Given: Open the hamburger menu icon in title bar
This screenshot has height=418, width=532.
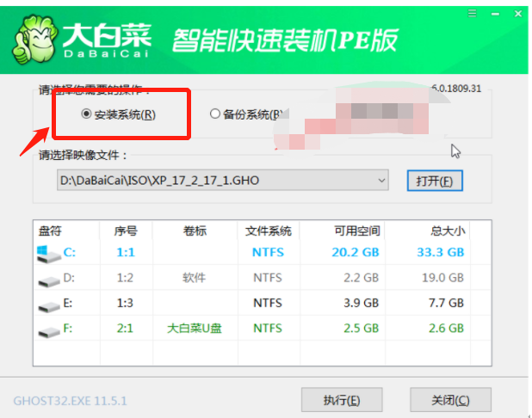Looking at the screenshot, I should [x=473, y=14].
